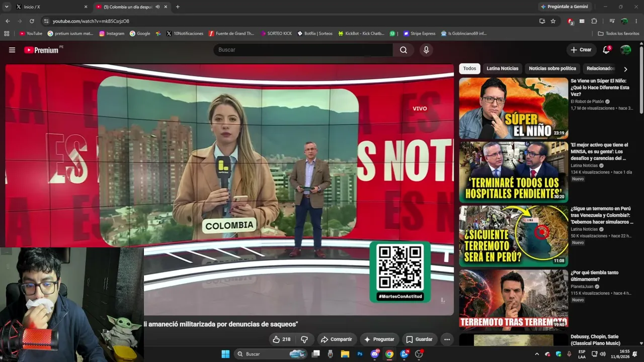View site information icon in address bar
644x362 pixels.
tap(46, 21)
